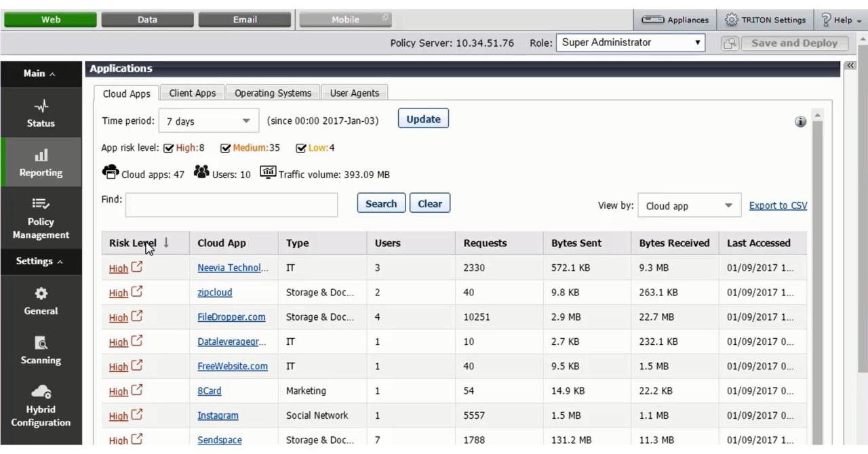Open external link icon for zipcloud row

137,291
